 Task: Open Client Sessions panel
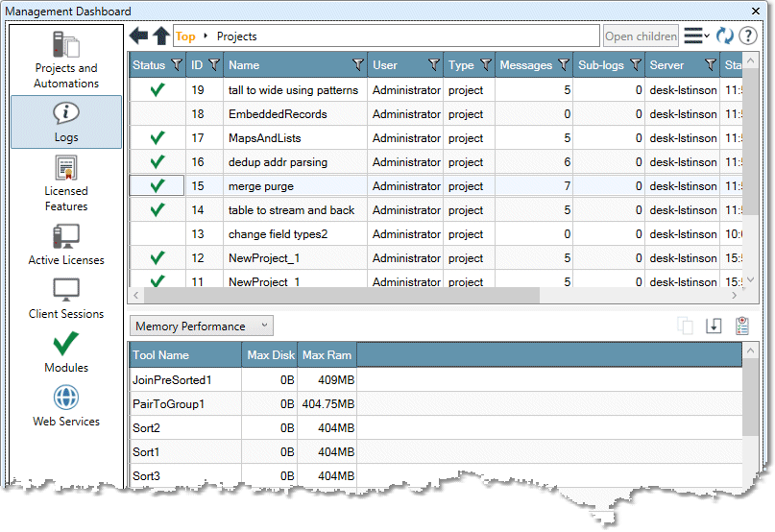[x=66, y=298]
